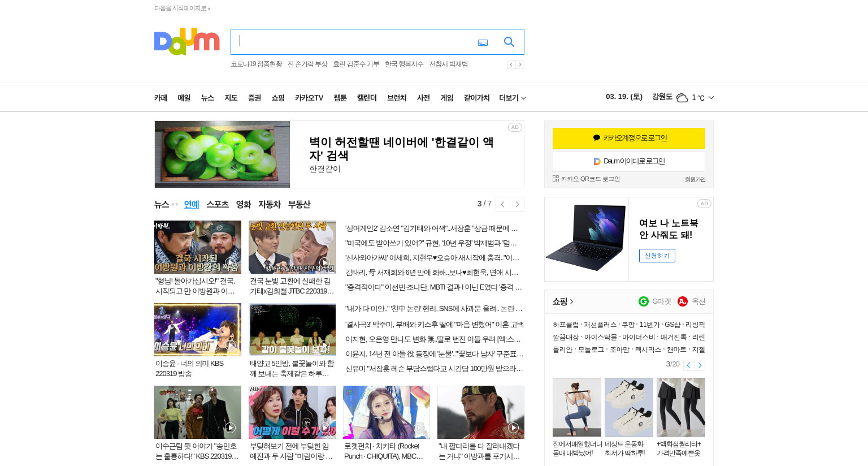Viewport: 868px width, 466px height.
Task: Read the 김태리 서재희 headline
Action: [x=432, y=273]
